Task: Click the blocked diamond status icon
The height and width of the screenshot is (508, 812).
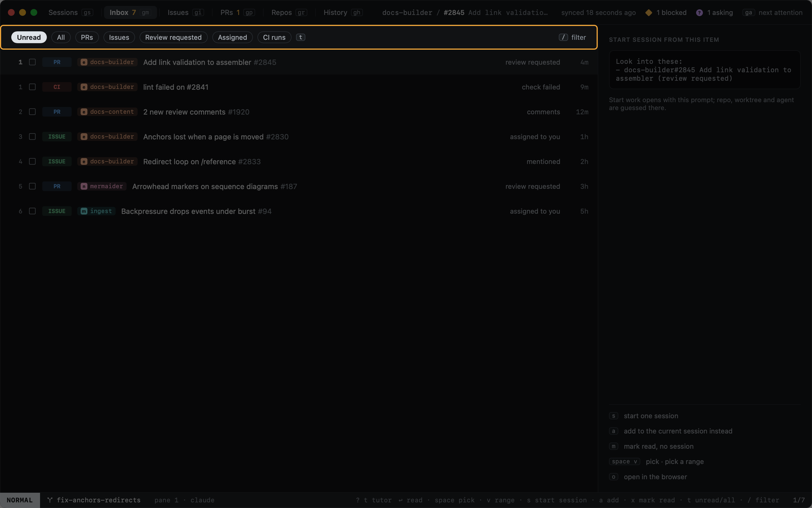Action: pos(649,13)
